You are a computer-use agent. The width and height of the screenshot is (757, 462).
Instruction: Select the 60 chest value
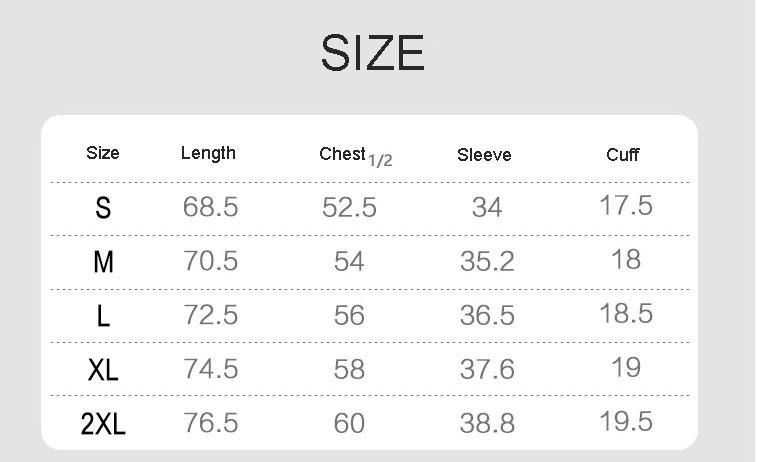[349, 423]
